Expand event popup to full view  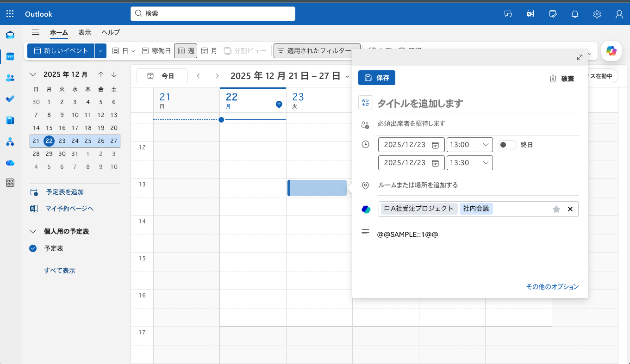click(580, 57)
